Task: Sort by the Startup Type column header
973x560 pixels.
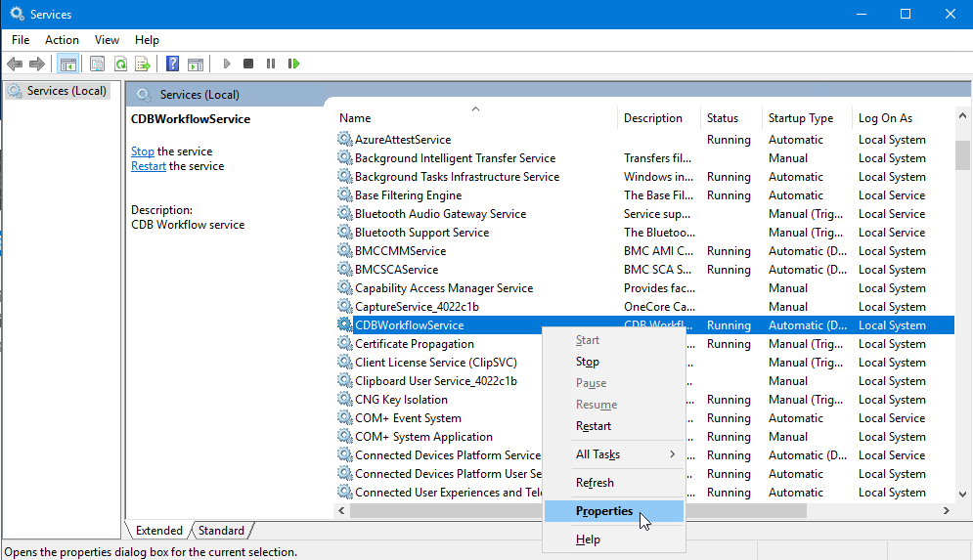Action: click(x=807, y=118)
